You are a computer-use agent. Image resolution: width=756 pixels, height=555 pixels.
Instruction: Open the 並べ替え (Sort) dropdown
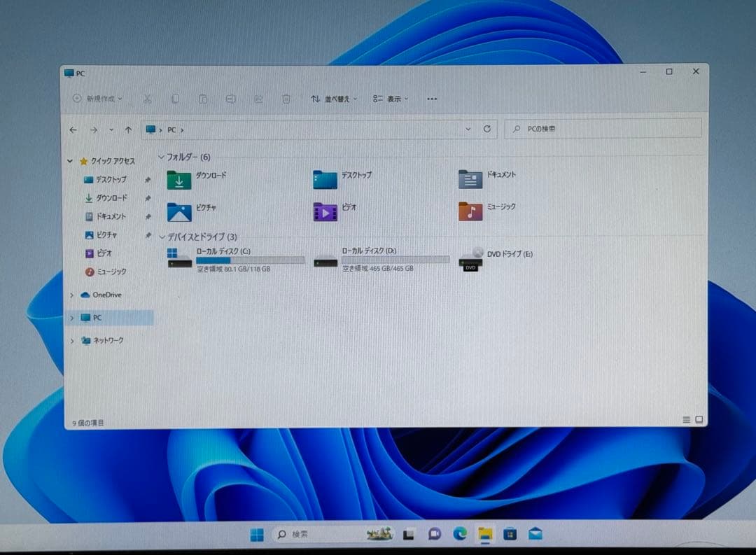pos(333,99)
